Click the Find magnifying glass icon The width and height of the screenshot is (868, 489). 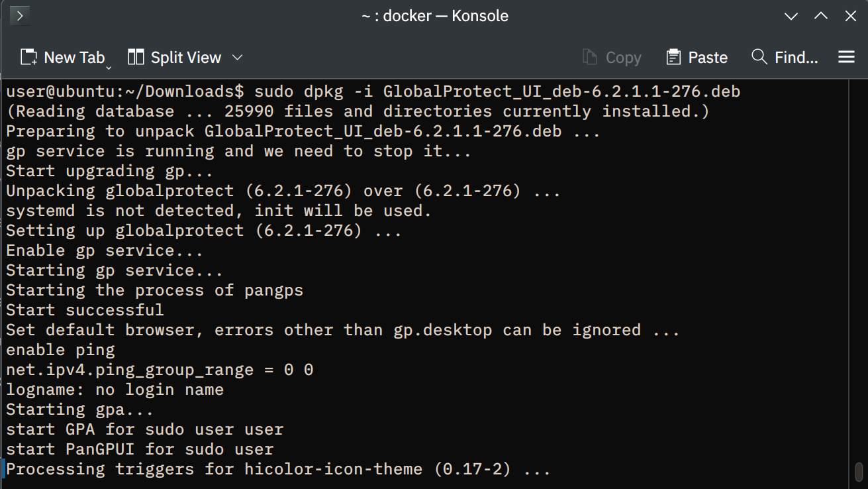(759, 57)
